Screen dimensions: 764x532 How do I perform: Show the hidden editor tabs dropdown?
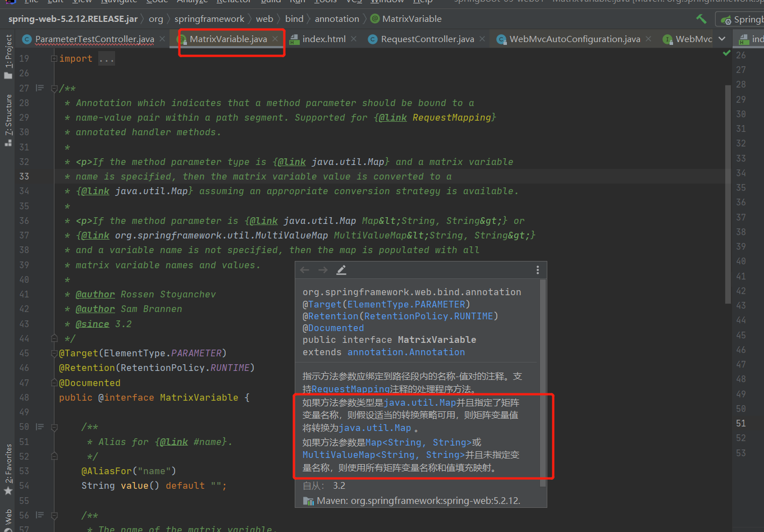pos(722,39)
